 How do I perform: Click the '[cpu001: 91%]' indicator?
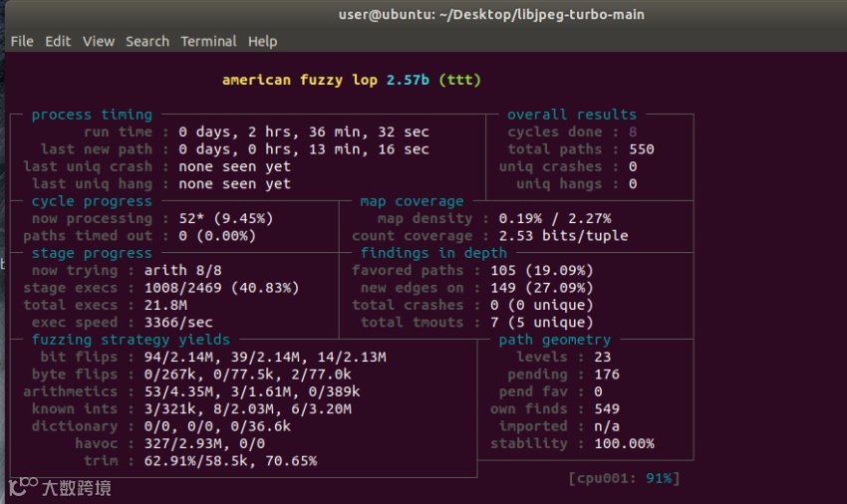624,478
